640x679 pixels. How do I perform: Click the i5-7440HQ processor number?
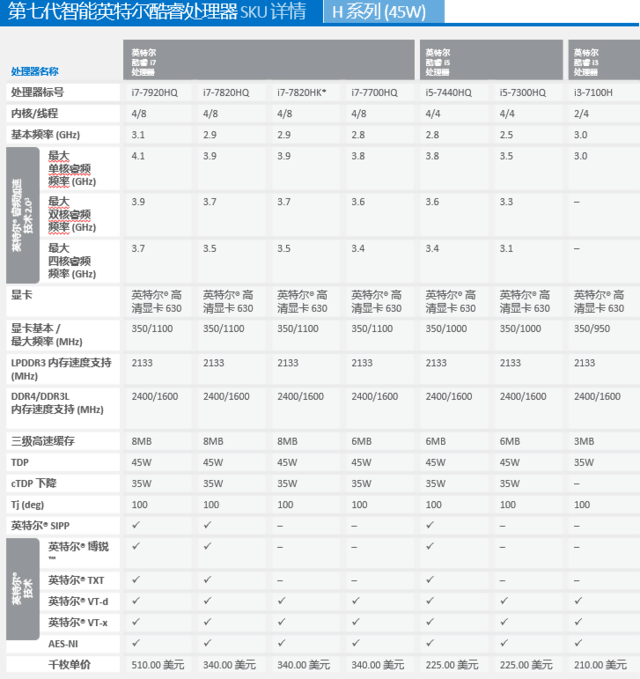click(449, 93)
